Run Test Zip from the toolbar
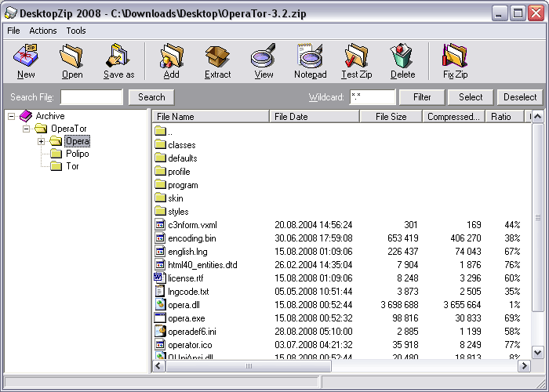 [x=356, y=56]
